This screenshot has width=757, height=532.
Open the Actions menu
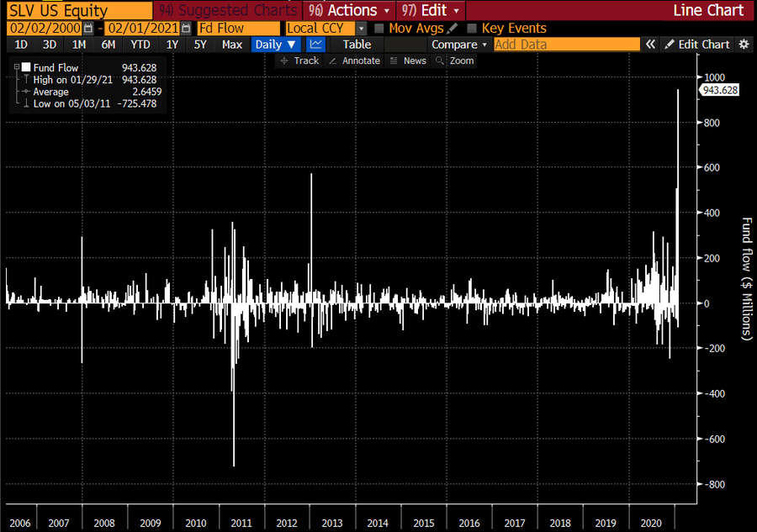(x=350, y=10)
